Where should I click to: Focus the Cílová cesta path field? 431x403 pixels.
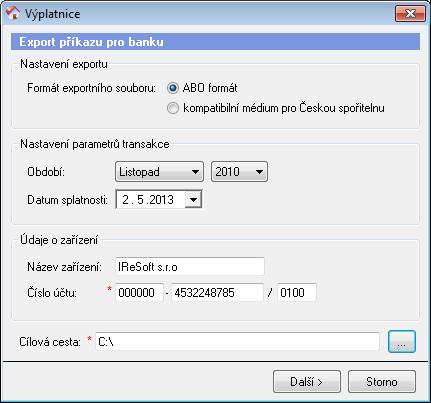(x=237, y=342)
